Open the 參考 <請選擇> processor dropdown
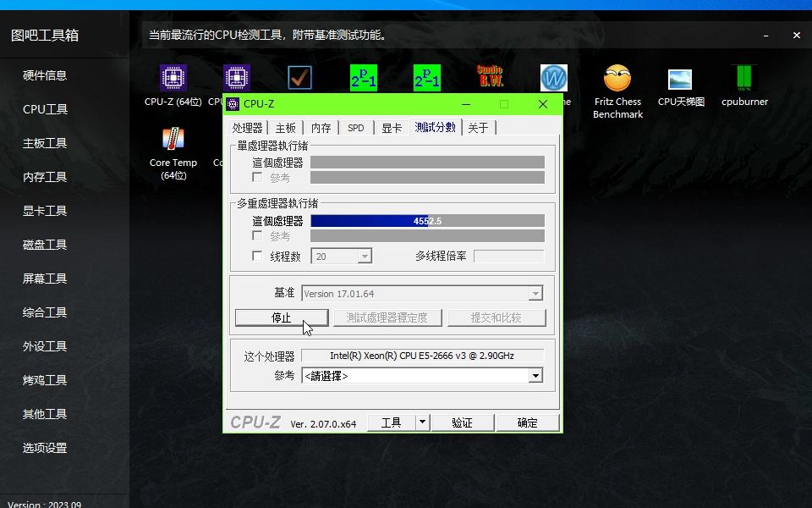Viewport: 812px width, 508px height. click(x=422, y=375)
